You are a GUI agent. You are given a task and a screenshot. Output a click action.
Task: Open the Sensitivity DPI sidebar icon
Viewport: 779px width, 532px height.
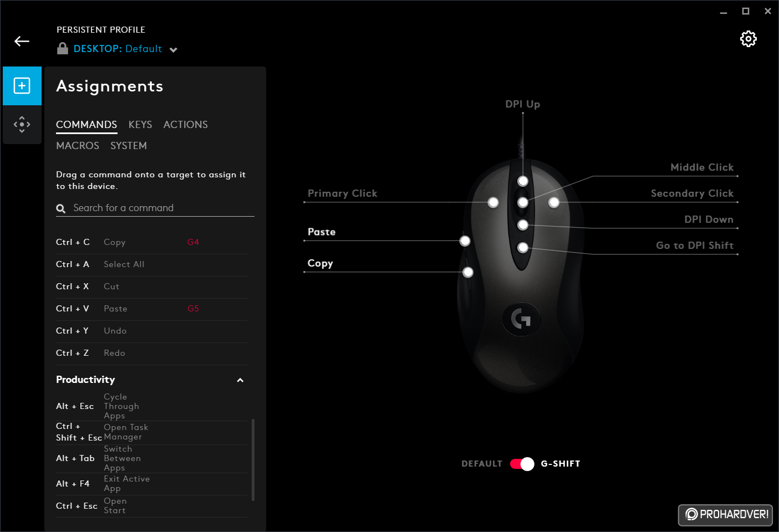pos(22,124)
